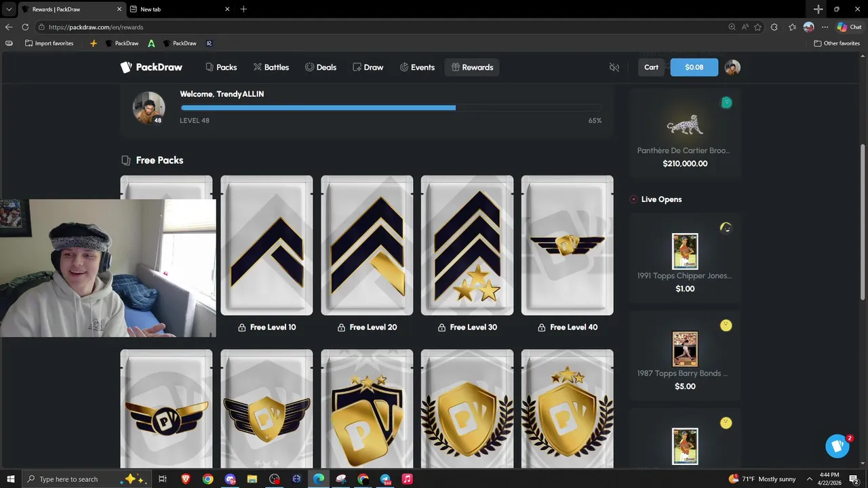Click the level 48 profile avatar
Image resolution: width=868 pixels, height=488 pixels.
[149, 107]
